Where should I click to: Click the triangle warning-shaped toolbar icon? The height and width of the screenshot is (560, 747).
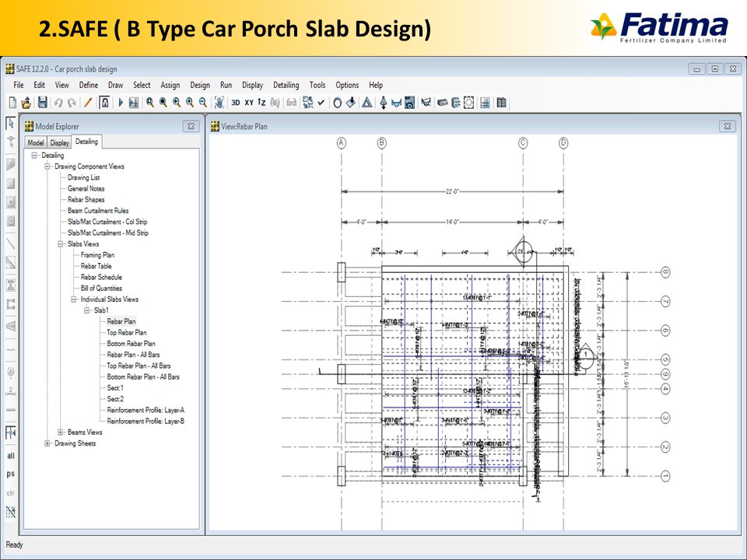point(366,103)
